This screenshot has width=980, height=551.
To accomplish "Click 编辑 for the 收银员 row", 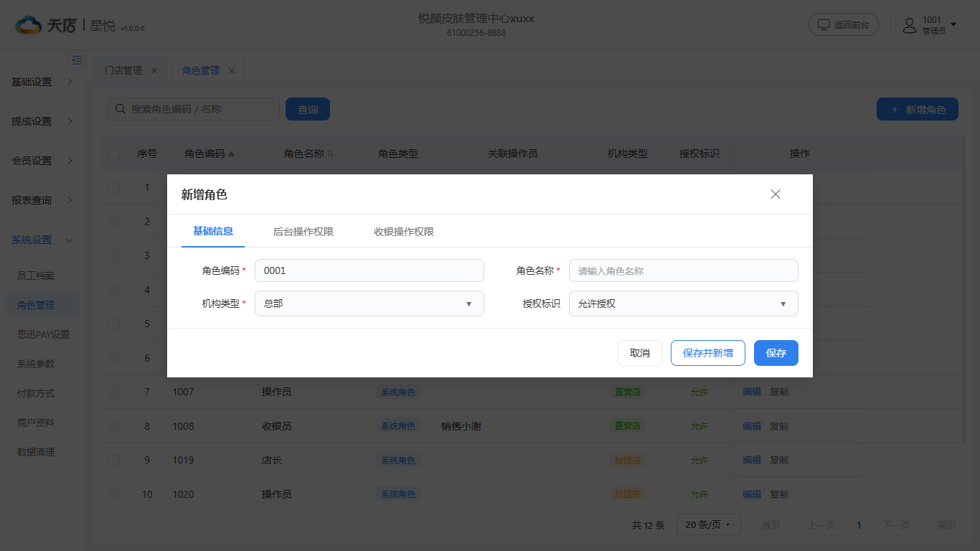I will click(x=752, y=426).
